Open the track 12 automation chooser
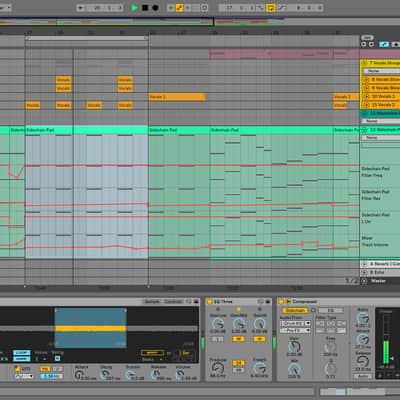The width and height of the screenshot is (400, 400). [381, 121]
